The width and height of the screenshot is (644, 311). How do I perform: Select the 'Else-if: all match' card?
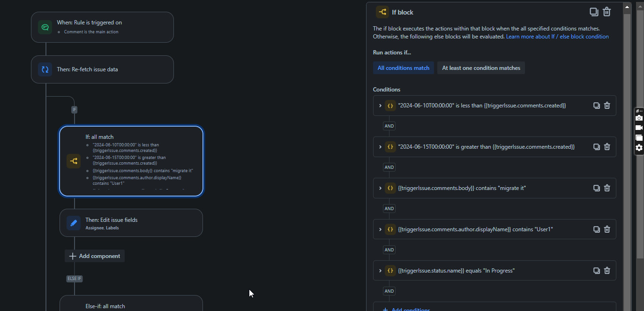click(x=131, y=303)
